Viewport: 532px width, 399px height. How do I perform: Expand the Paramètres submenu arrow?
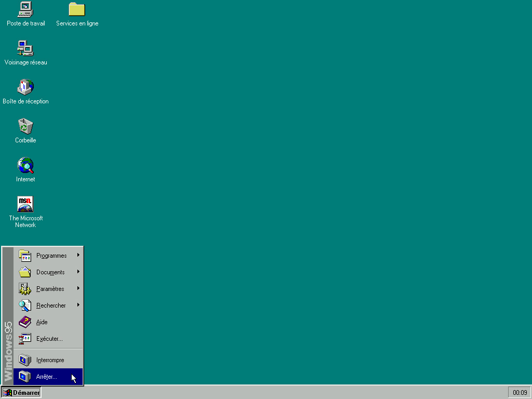click(78, 288)
